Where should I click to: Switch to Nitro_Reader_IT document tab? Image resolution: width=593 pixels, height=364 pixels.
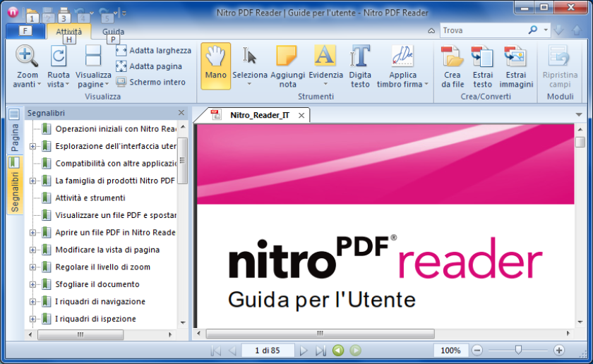[x=260, y=115]
